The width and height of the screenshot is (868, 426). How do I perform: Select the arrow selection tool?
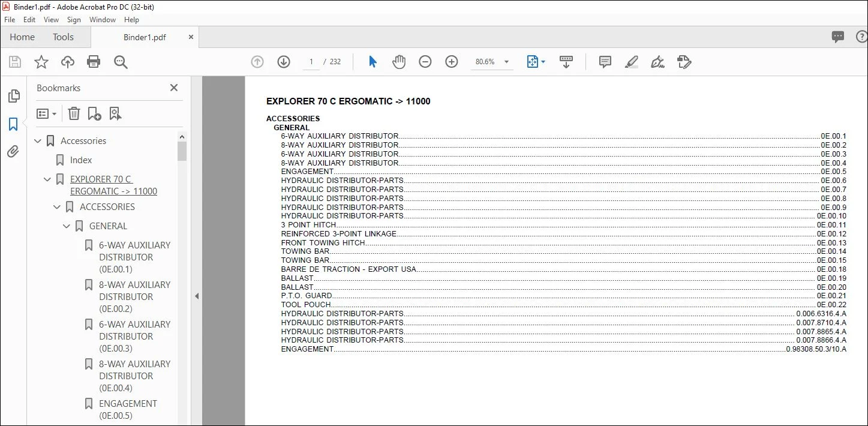tap(373, 62)
